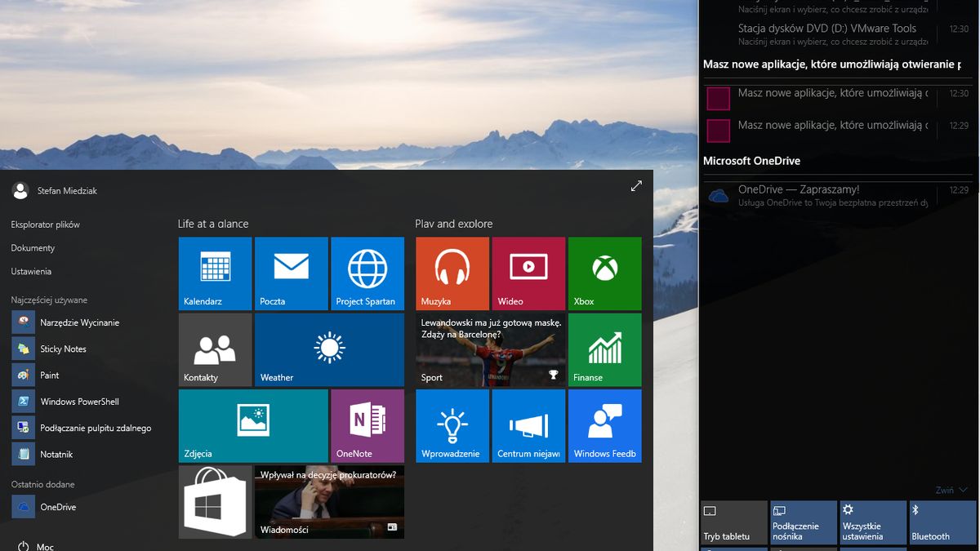Toggle Tryb tabletu quick action
Image resolution: width=980 pixels, height=551 pixels.
coord(734,522)
